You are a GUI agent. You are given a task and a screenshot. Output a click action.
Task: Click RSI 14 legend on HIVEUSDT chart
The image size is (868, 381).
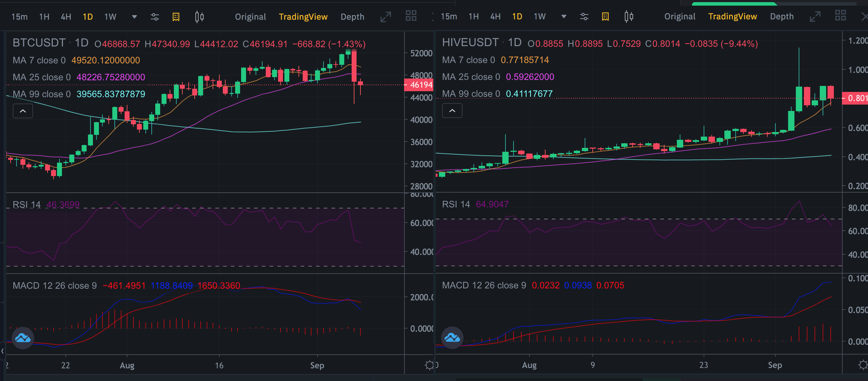click(456, 204)
